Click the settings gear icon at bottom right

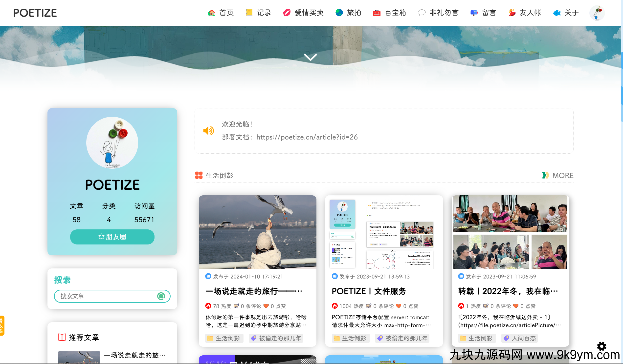(601, 346)
